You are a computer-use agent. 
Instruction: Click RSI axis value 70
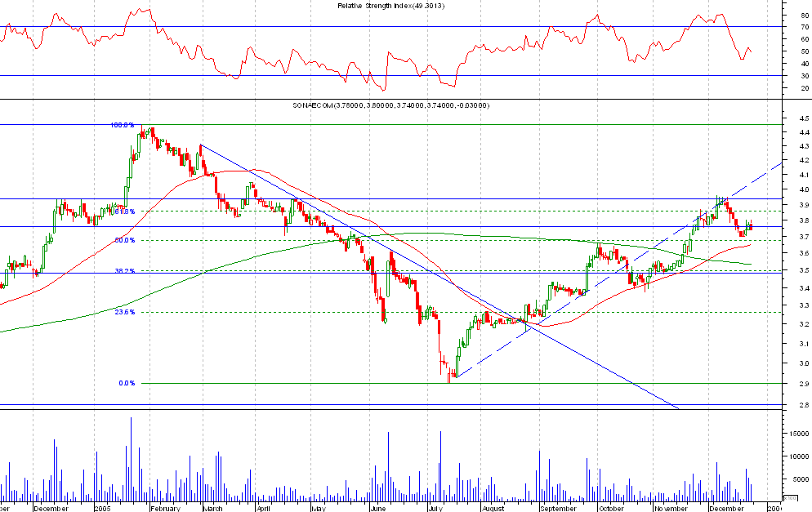pos(805,27)
